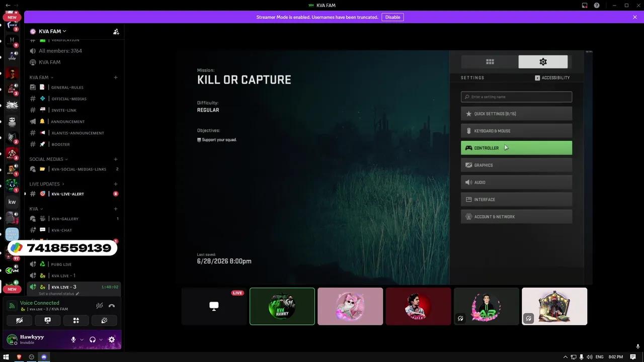The image size is (644, 362).
Task: Select the settings gear tab in the stream
Action: click(543, 62)
